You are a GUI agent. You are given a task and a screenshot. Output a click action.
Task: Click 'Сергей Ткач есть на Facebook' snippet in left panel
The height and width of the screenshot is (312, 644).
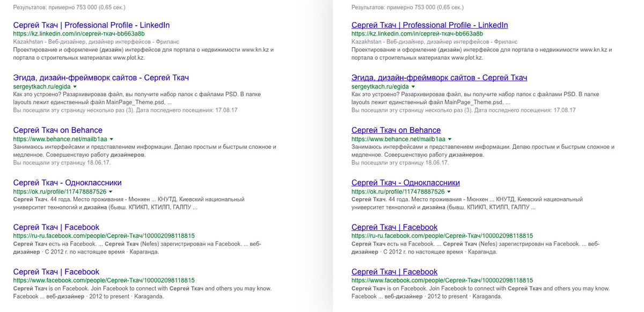pyautogui.click(x=137, y=248)
